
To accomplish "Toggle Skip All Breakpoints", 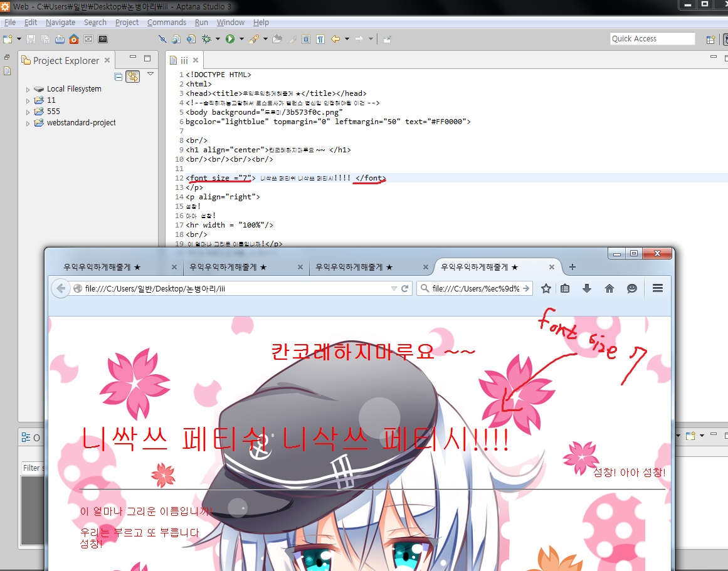I will point(162,39).
